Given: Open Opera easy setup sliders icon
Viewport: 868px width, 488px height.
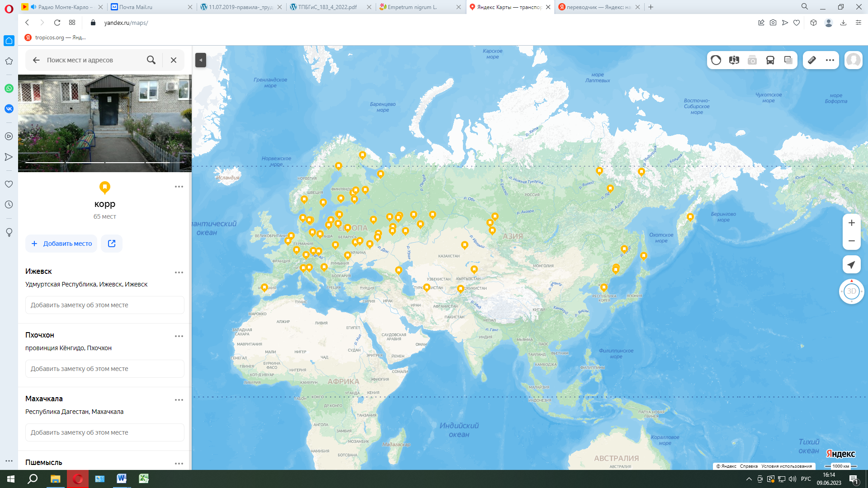Looking at the screenshot, I should coord(859,23).
